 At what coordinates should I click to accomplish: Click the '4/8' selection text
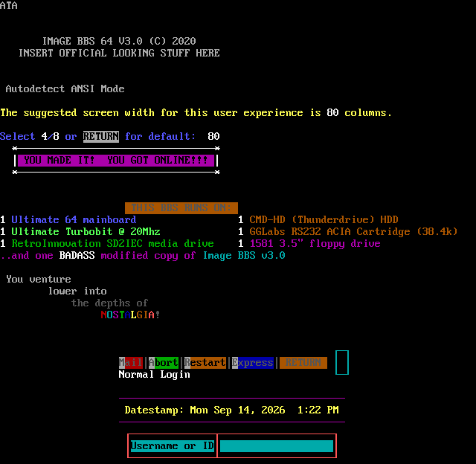50,137
